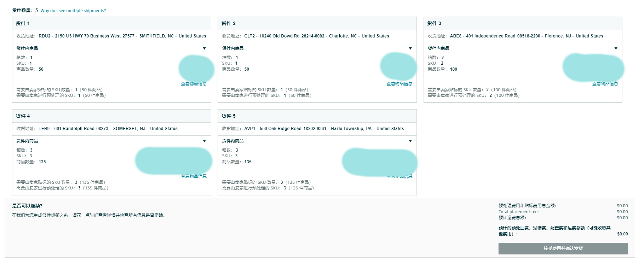Select the 货件 4 header

coord(111,116)
